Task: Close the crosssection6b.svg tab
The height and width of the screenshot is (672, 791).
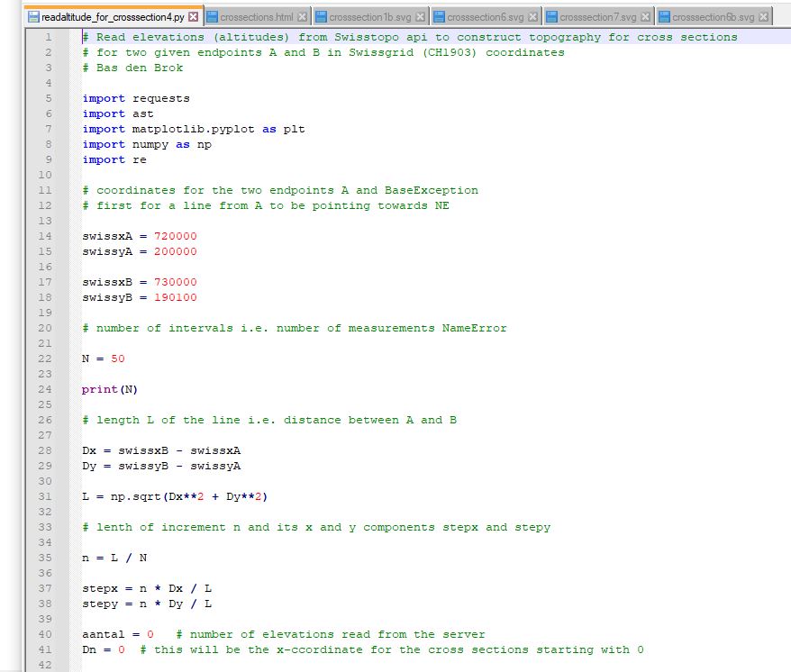Action: coord(764,17)
